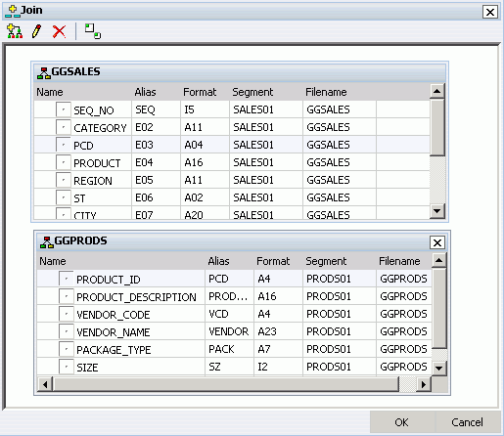
Task: Close the GGPRODS table panel
Action: 437,242
